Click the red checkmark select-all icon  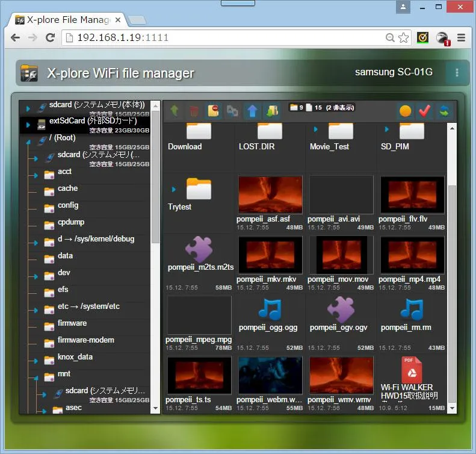click(424, 111)
